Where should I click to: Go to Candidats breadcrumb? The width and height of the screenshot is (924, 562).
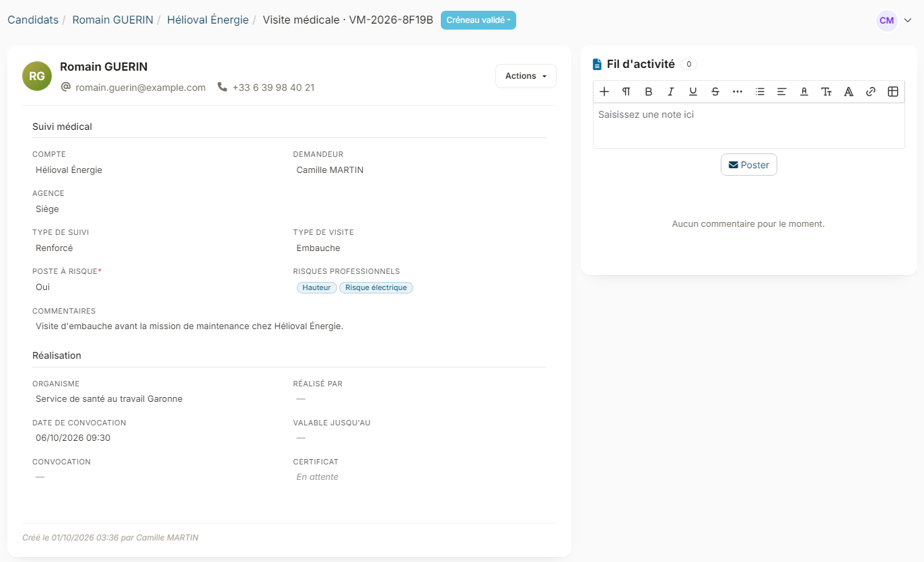(x=33, y=20)
